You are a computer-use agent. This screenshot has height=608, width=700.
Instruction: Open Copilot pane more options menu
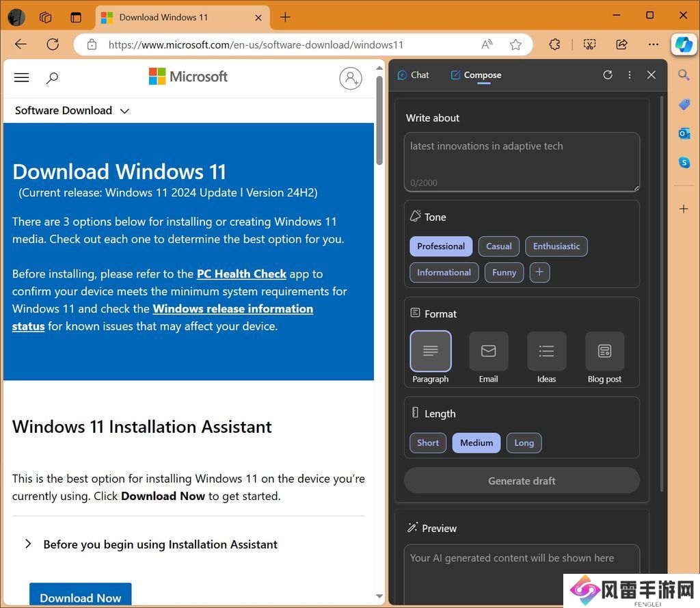coord(630,75)
